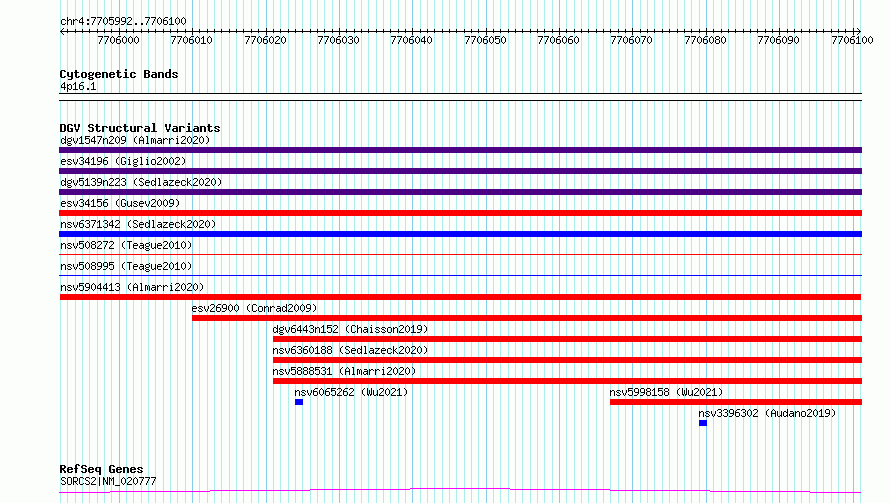This screenshot has width=890, height=503.
Task: Click the small blue block under nsv6065262
Action: coord(299,402)
